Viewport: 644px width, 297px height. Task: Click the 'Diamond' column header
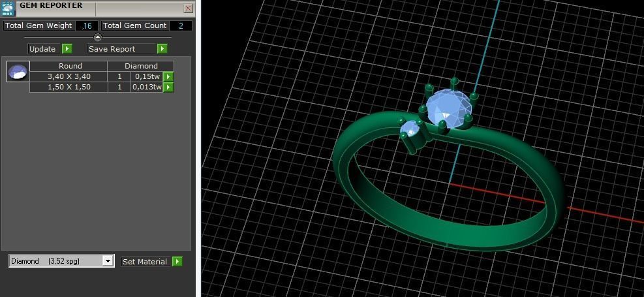pos(141,66)
